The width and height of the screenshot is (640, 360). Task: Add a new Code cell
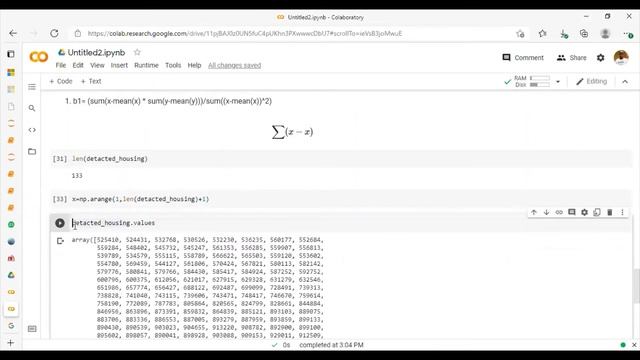[61, 81]
